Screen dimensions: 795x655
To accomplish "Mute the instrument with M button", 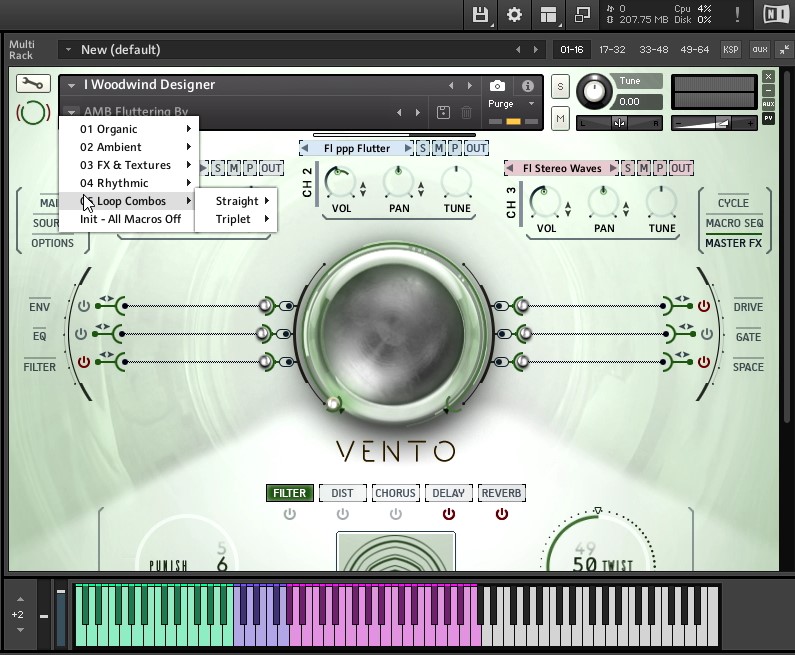I will pyautogui.click(x=560, y=119).
